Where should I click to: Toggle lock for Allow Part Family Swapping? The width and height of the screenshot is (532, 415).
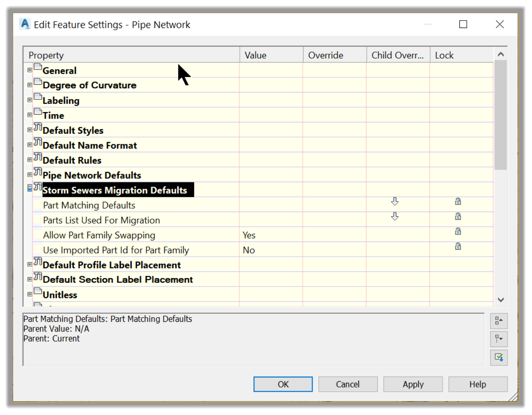458,231
